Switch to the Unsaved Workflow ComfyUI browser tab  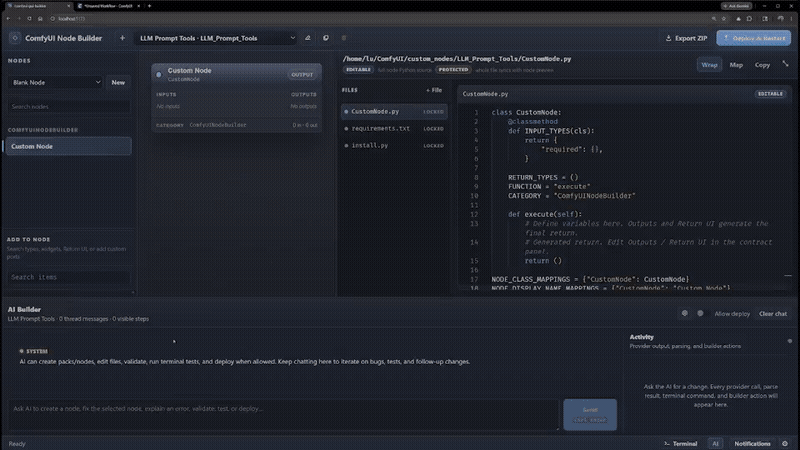108,6
